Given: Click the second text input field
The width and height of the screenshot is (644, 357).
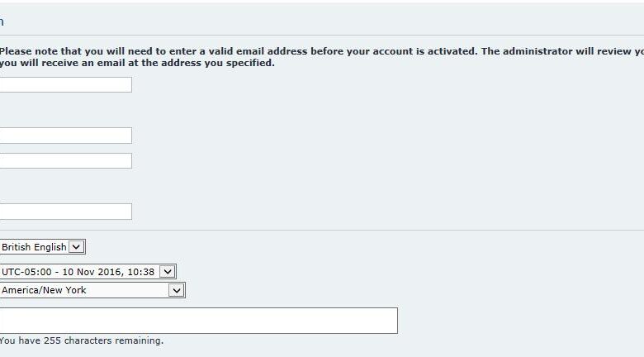Looking at the screenshot, I should [x=65, y=136].
